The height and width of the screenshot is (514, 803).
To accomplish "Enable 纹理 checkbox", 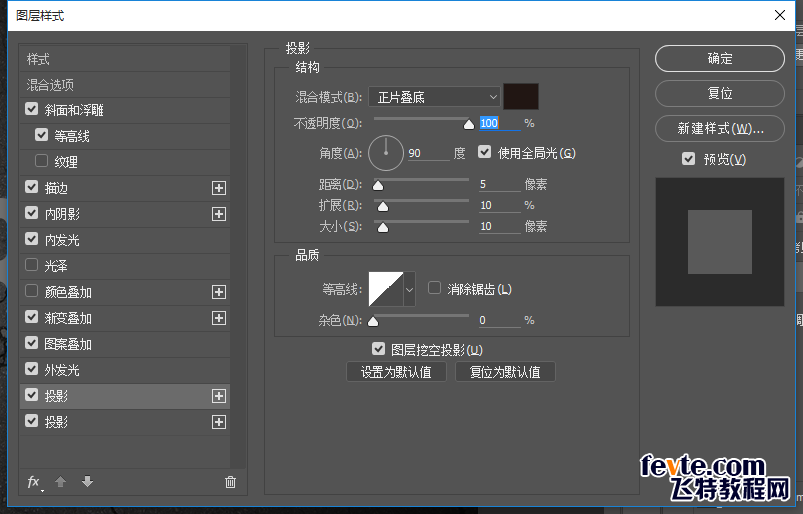I will pos(41,161).
